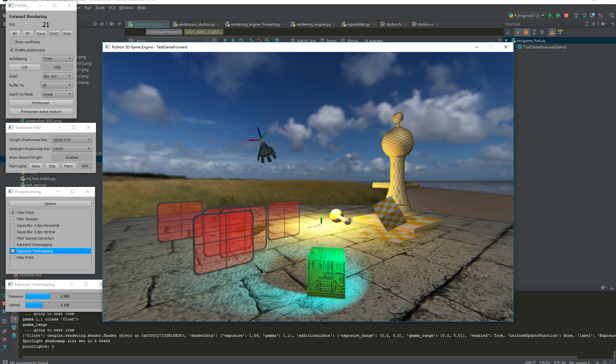Check the Filter Sharpen checkbox
This screenshot has width=616, height=364.
(13, 219)
